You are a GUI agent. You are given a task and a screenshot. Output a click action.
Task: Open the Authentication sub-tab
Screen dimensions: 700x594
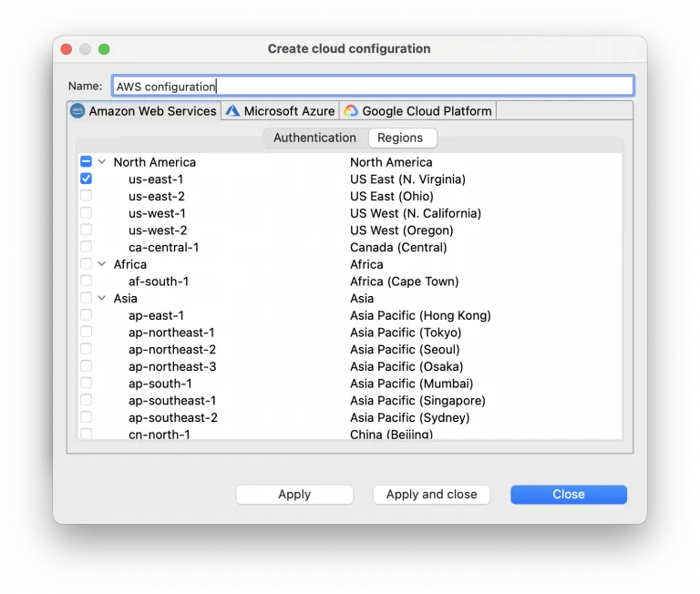click(314, 138)
